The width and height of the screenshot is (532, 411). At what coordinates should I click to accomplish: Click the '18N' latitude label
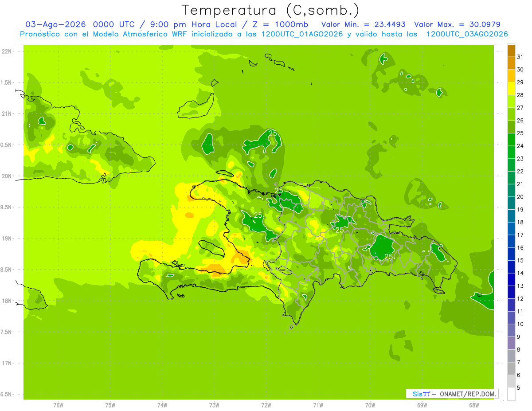[7, 301]
